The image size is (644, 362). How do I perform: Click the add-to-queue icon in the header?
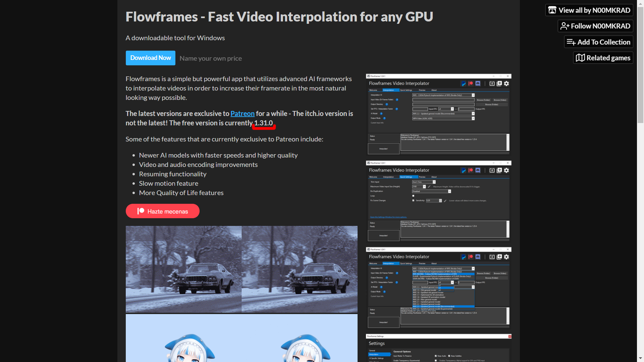(499, 84)
